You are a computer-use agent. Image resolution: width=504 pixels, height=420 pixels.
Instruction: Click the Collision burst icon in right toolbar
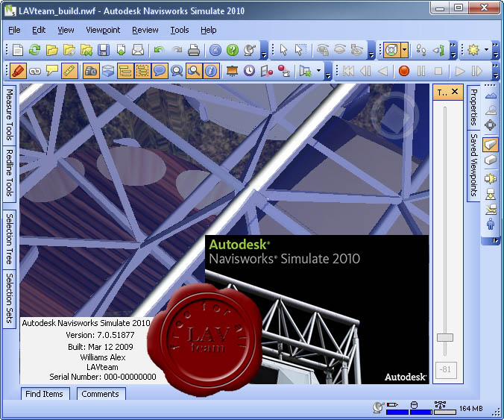click(x=490, y=178)
